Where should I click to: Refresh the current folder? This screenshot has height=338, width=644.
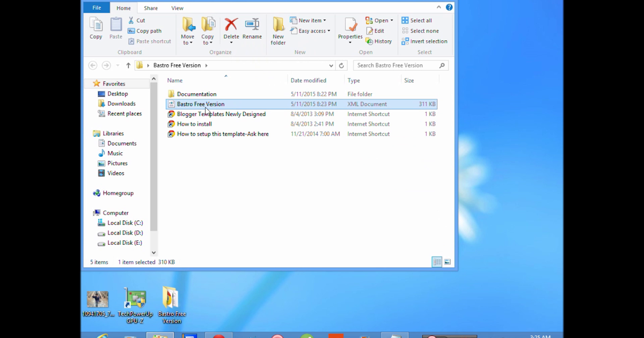[x=341, y=65]
